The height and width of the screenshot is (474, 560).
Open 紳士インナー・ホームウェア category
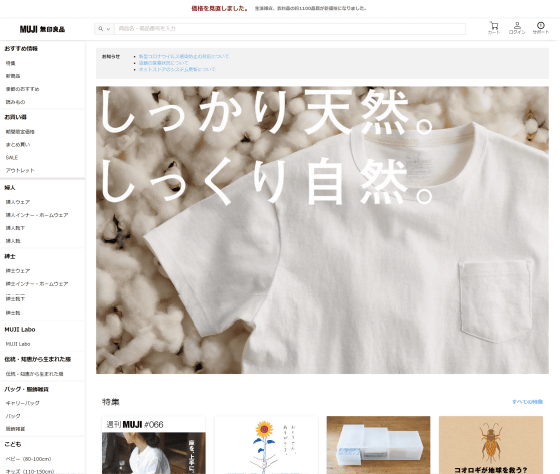click(37, 284)
